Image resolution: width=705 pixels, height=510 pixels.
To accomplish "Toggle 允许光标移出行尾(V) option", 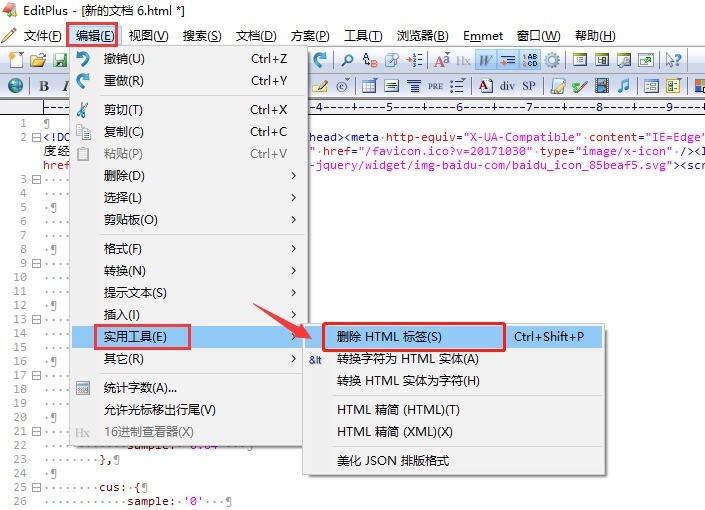I will [160, 409].
